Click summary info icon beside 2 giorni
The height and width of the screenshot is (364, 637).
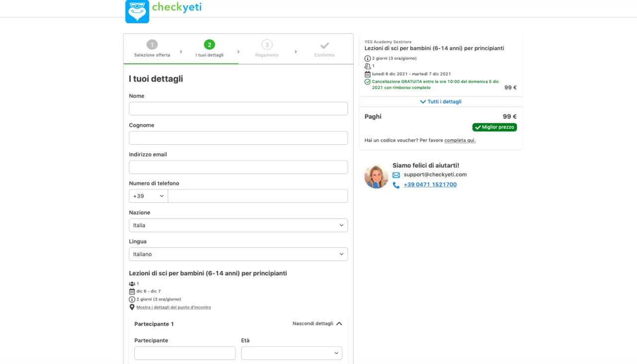368,58
